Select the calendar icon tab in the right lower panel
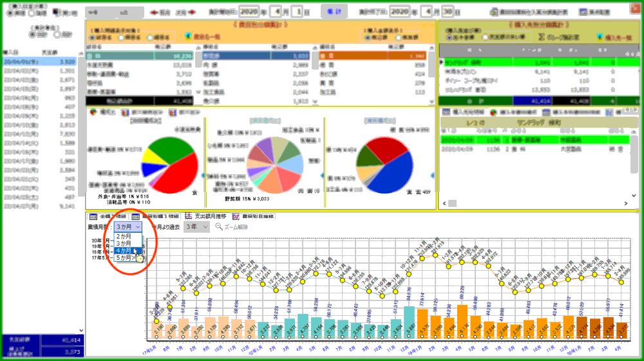 coord(446,112)
